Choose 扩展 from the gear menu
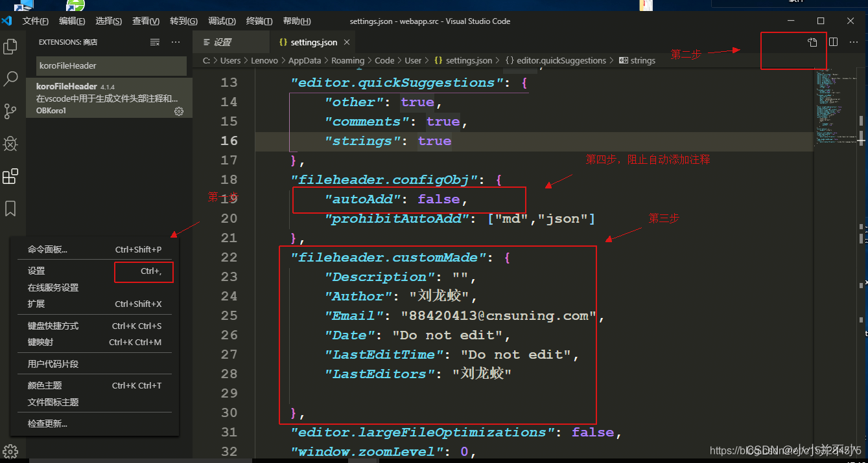Image resolution: width=868 pixels, height=463 pixels. [x=95, y=304]
